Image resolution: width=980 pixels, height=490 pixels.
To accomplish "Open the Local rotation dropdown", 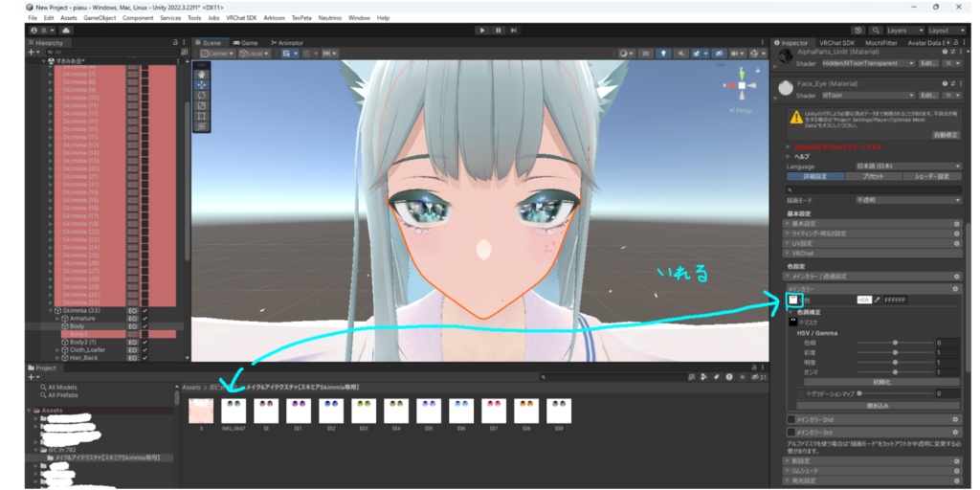I will (x=254, y=54).
